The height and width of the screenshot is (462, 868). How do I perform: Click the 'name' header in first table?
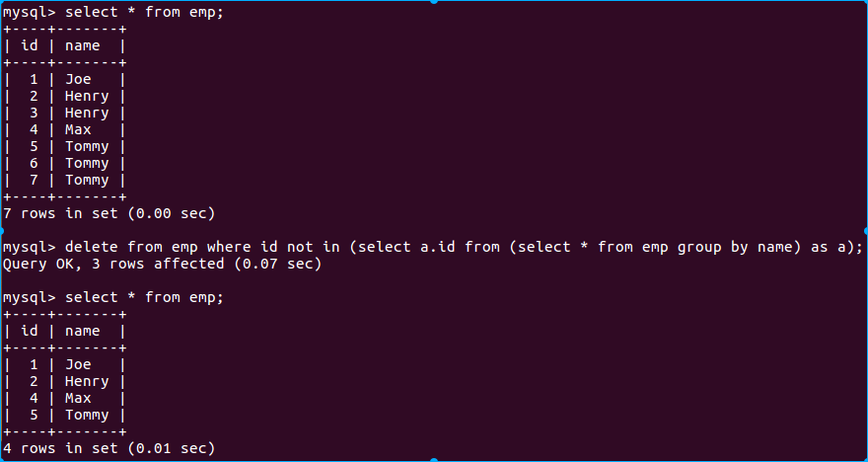click(83, 46)
